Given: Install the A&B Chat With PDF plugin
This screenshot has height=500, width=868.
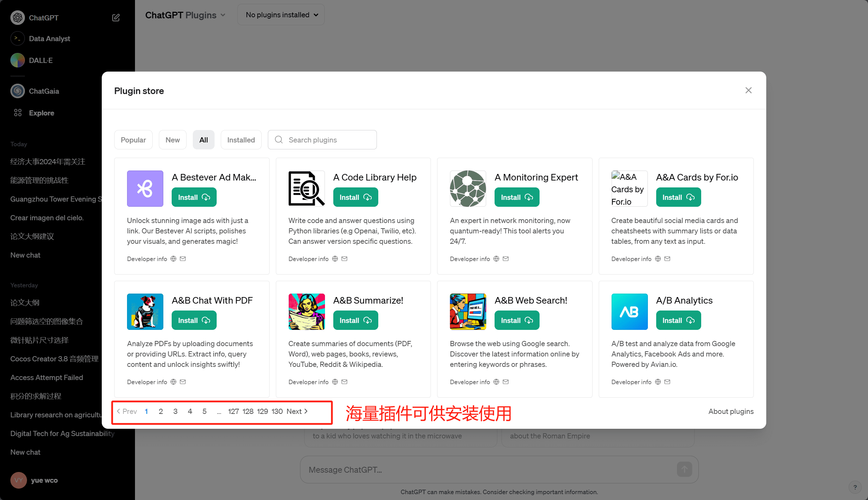Looking at the screenshot, I should (x=194, y=320).
